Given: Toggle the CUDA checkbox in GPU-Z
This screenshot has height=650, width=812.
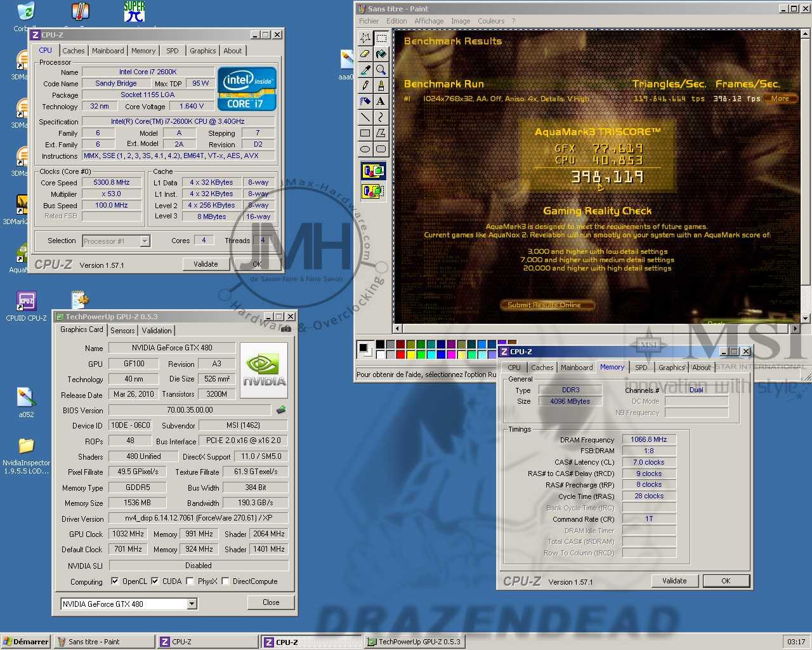Looking at the screenshot, I should click(155, 581).
